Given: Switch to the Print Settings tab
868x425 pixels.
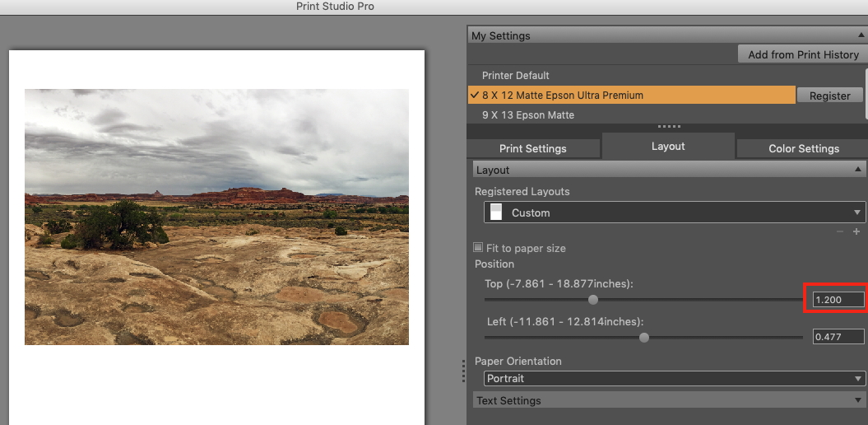Looking at the screenshot, I should pyautogui.click(x=533, y=149).
